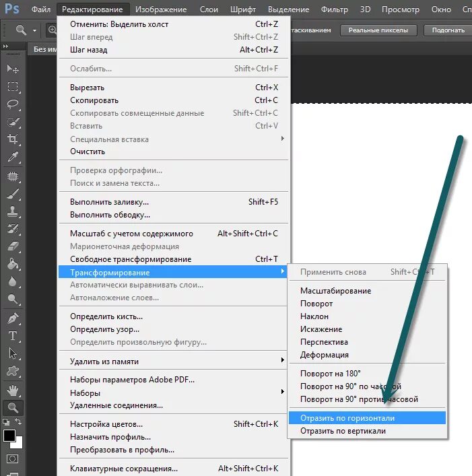
Task: Expand Специальная вставка submenu
Action: (x=173, y=139)
